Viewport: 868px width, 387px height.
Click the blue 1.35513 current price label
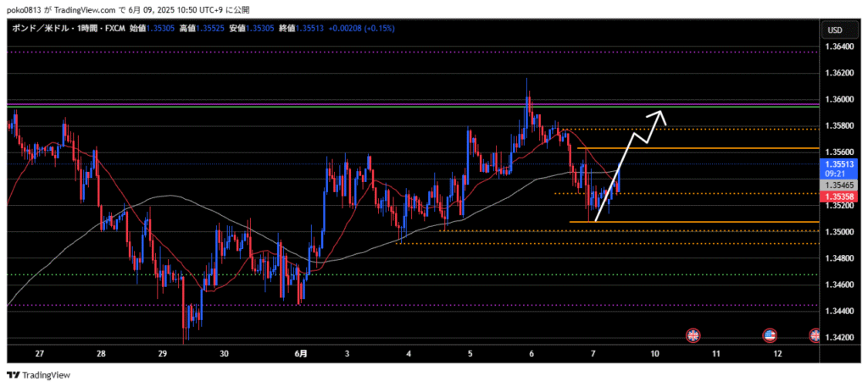tap(838, 164)
